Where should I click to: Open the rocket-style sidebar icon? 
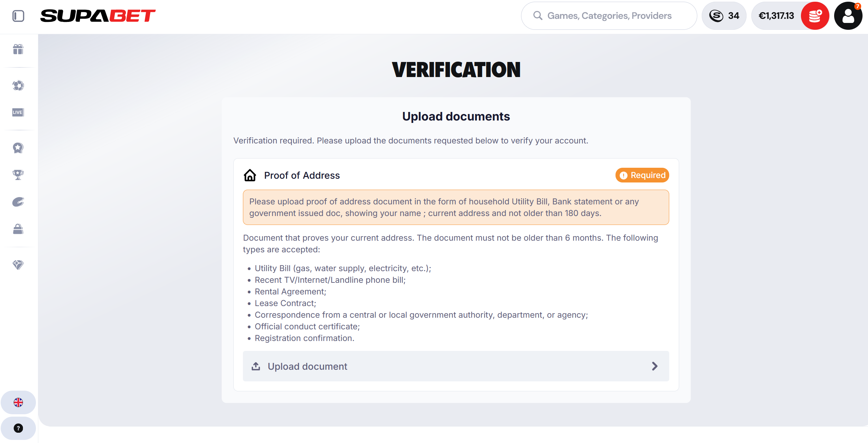coord(18,202)
